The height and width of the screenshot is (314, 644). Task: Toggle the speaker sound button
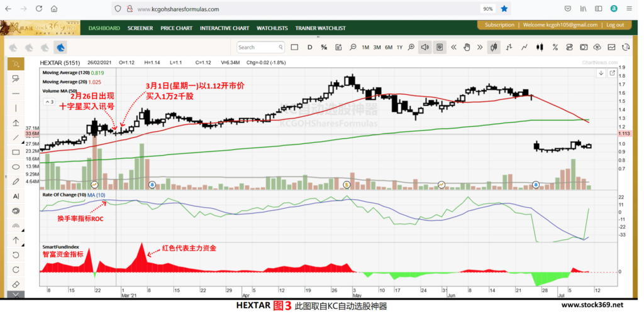(425, 47)
